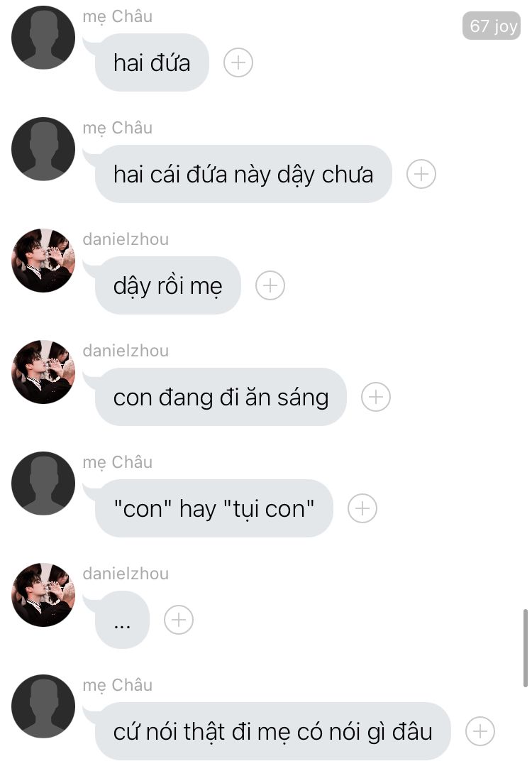Select the '...' message bubble
Screen dimensions: 532x771
pos(122,620)
